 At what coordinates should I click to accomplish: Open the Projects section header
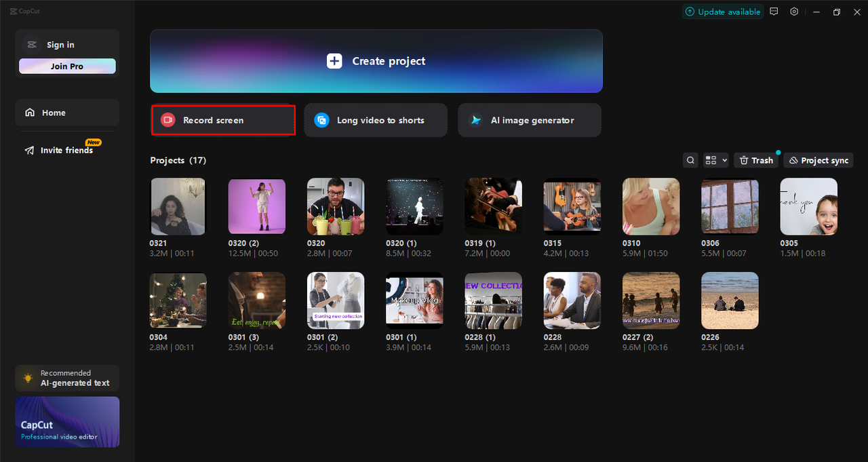pyautogui.click(x=178, y=160)
